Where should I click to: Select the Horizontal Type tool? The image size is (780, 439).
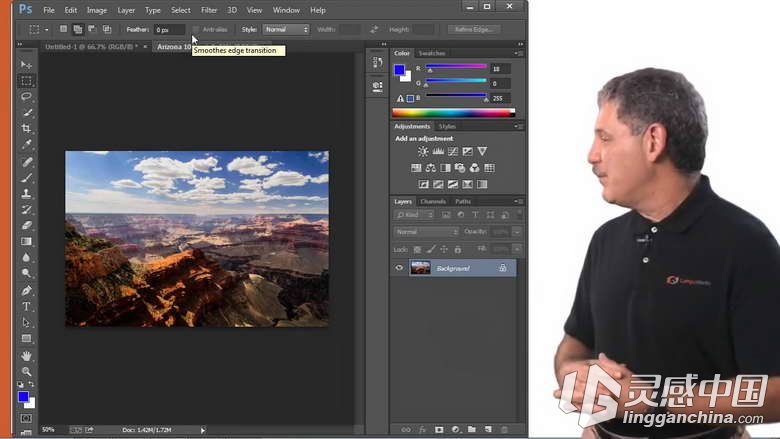[26, 306]
